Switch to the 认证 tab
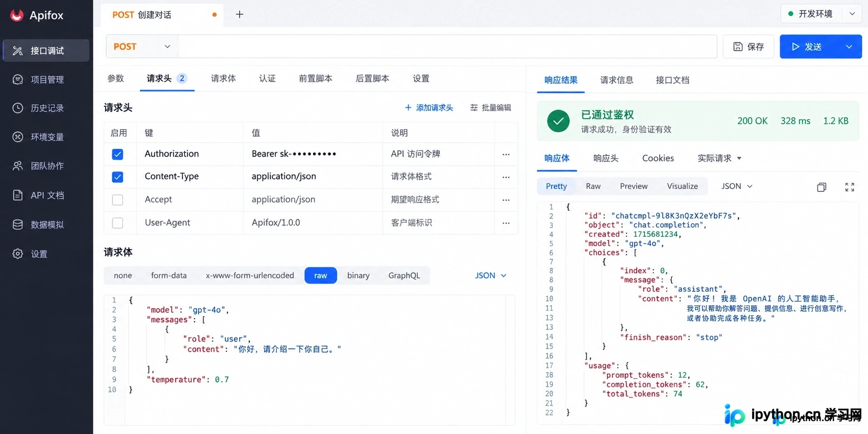 coord(267,78)
